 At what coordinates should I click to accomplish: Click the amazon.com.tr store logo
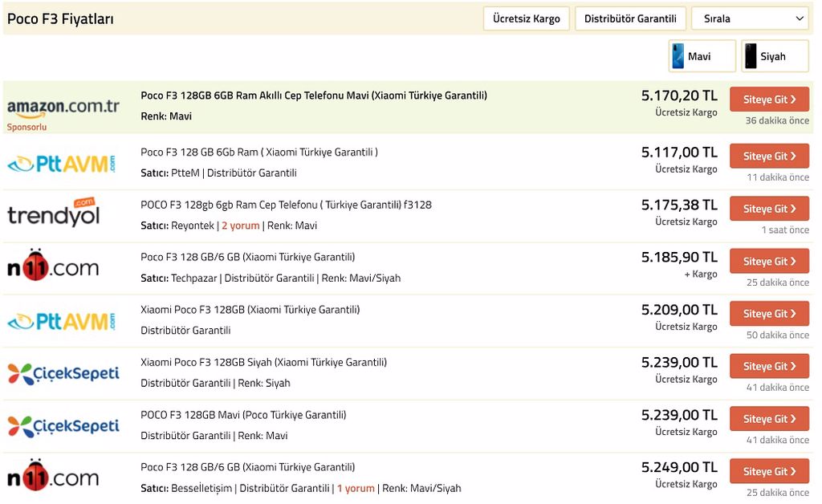(x=63, y=107)
